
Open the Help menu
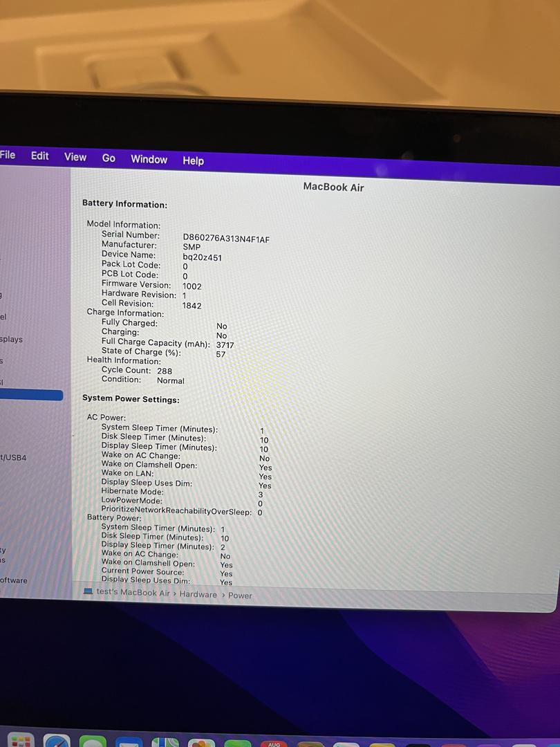coord(194,160)
